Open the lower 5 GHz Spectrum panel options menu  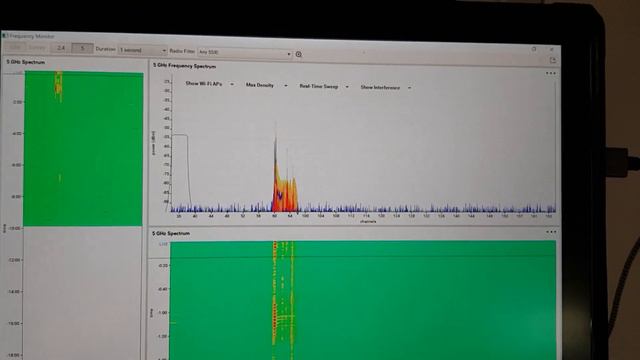click(x=551, y=232)
